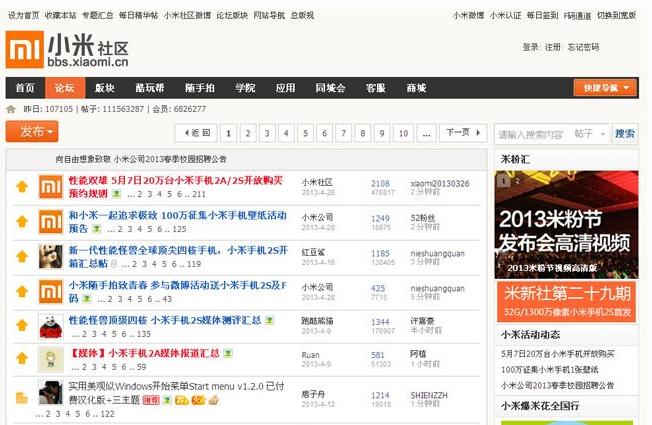Open panda avatar of 酷酷熊猫 thread
This screenshot has height=425, width=652.
coord(51,326)
